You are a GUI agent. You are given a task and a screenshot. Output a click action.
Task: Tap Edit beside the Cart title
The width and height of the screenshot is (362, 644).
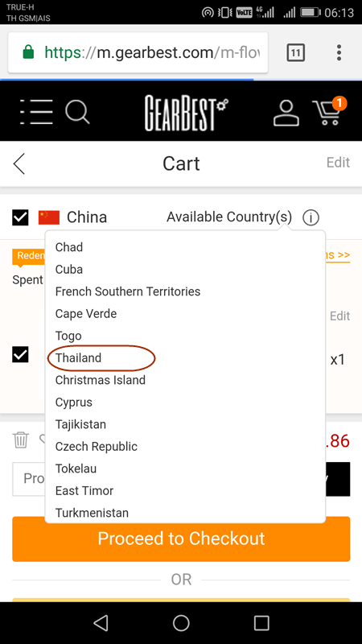click(x=338, y=163)
